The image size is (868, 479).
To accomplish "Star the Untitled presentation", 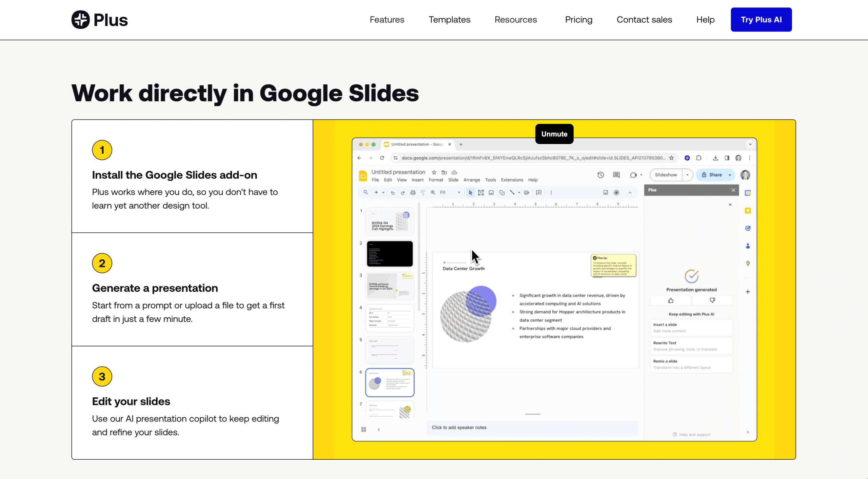I will (x=434, y=172).
